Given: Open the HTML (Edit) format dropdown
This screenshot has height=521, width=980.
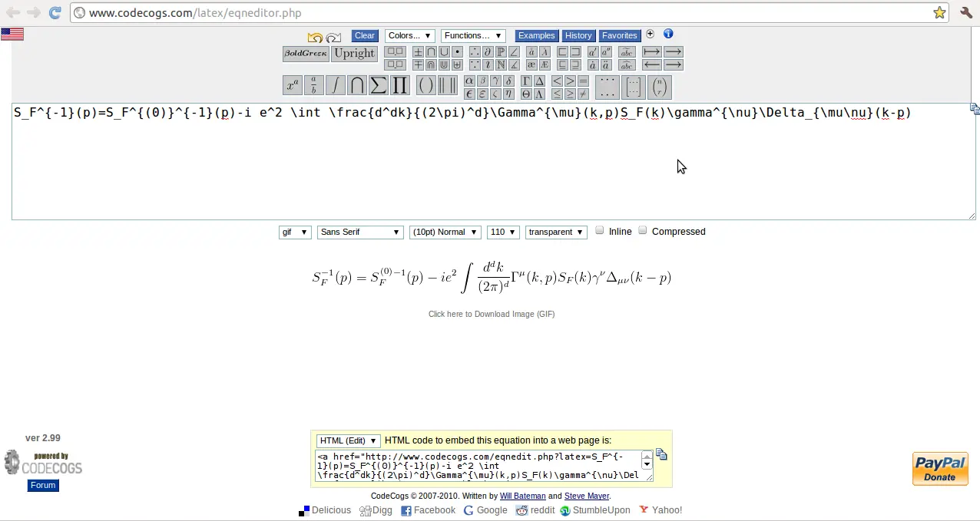Looking at the screenshot, I should pyautogui.click(x=348, y=440).
